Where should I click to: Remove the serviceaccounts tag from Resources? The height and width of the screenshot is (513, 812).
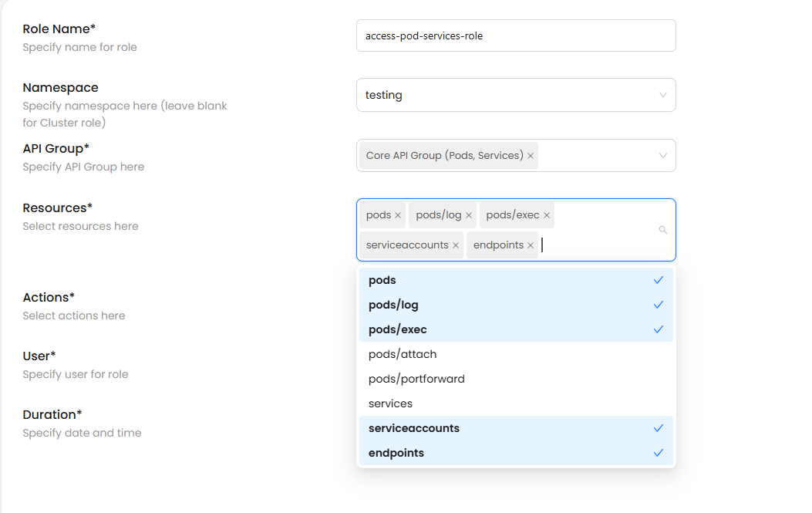456,245
